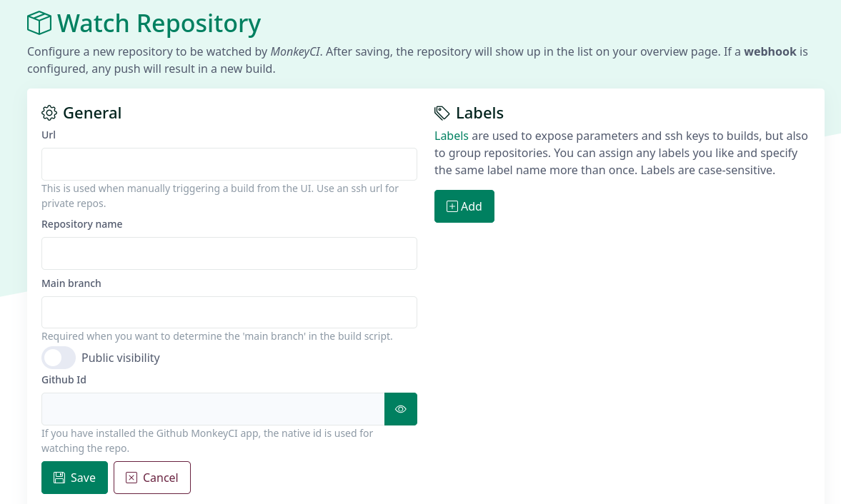
Task: Click the package icon beside Watch Repository
Action: (x=39, y=23)
